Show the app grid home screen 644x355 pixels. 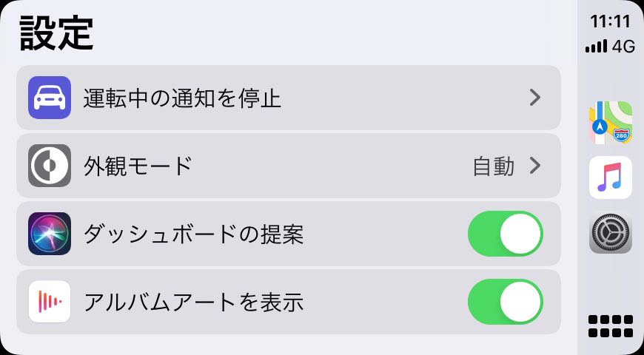[611, 326]
